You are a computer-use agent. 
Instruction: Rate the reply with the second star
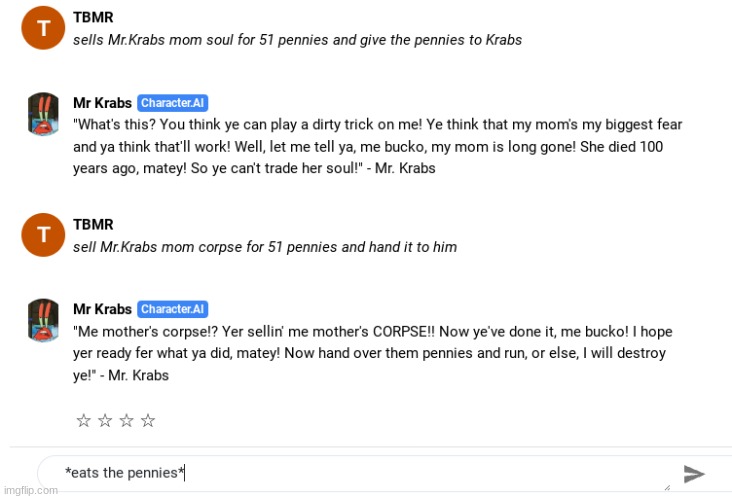(x=105, y=421)
